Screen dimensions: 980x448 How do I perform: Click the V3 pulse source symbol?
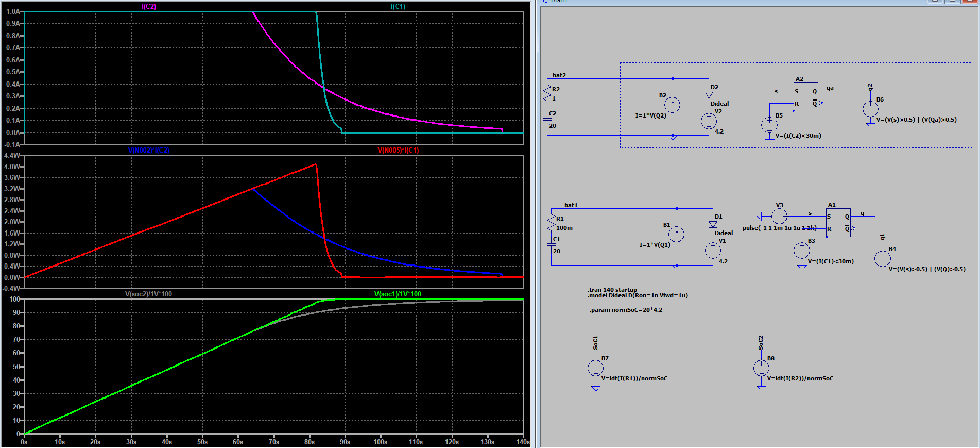point(779,216)
